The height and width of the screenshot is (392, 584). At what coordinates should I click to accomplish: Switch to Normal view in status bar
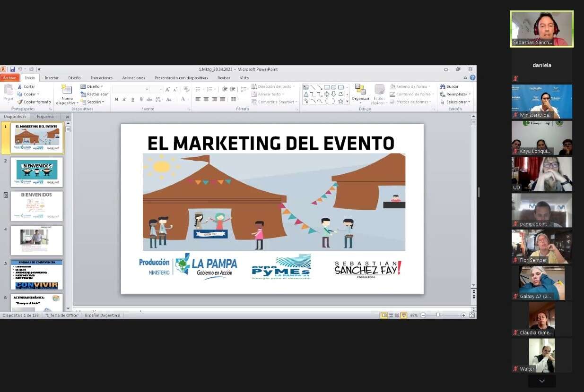coord(384,315)
